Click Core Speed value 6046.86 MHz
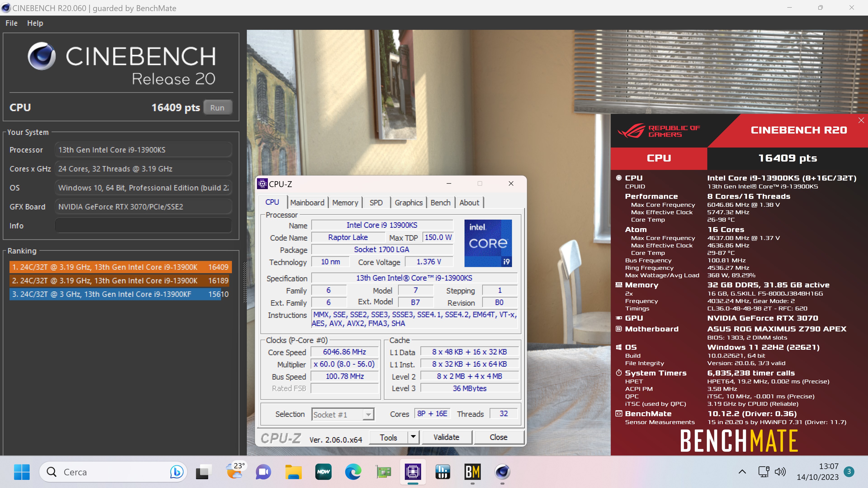Image resolution: width=868 pixels, height=488 pixels. tap(344, 352)
